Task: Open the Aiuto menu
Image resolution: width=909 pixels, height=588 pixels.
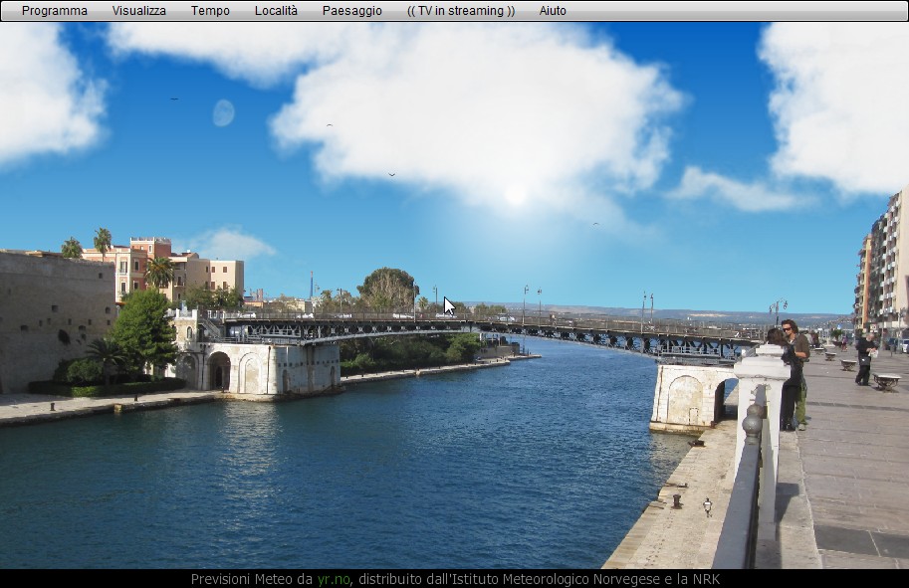Action: pyautogui.click(x=553, y=11)
